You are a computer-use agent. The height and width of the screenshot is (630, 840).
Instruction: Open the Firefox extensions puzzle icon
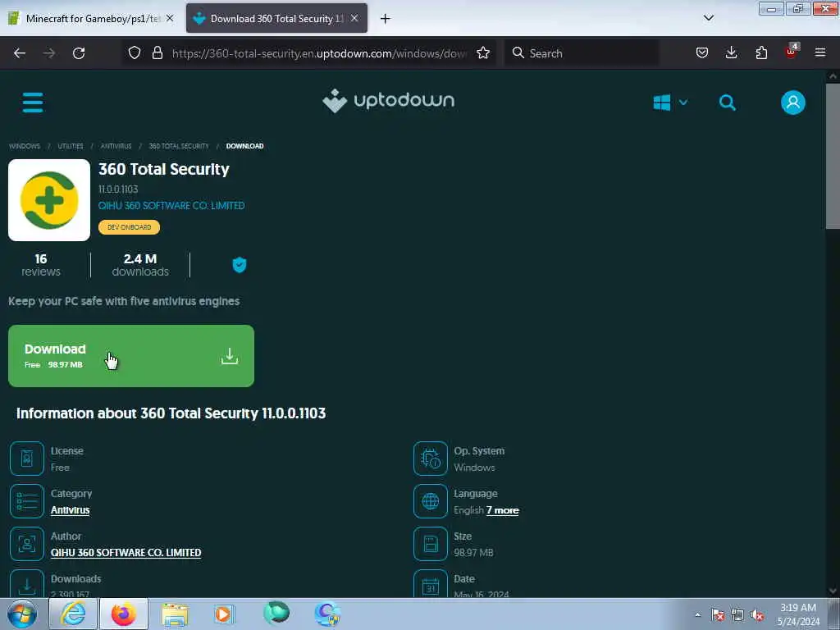(x=761, y=52)
